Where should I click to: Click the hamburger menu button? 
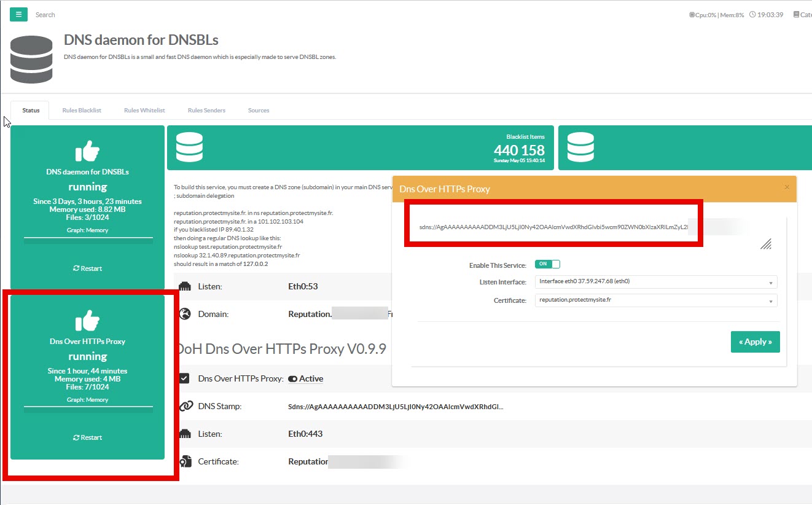coord(18,14)
